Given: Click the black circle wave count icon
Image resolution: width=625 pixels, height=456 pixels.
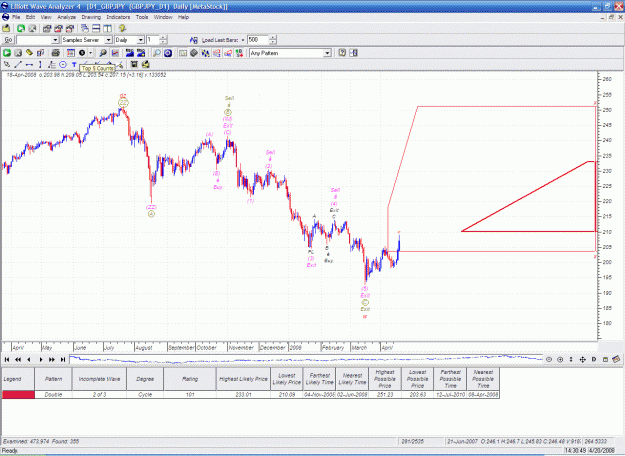Looking at the screenshot, I should (82, 53).
